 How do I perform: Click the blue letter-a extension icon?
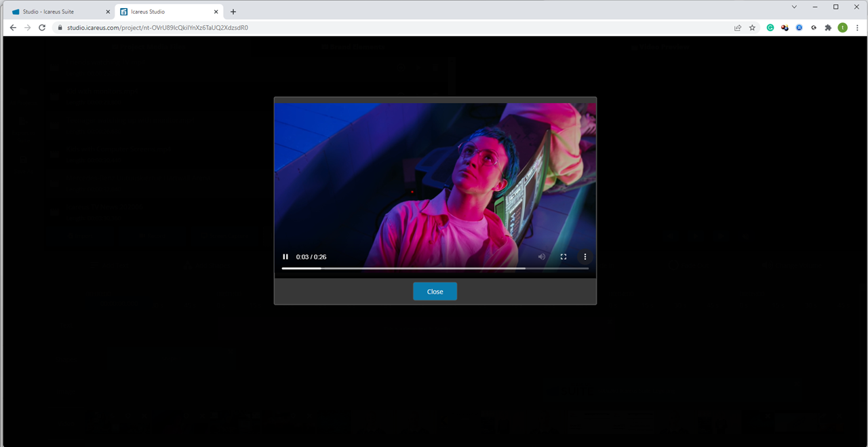[x=799, y=28]
